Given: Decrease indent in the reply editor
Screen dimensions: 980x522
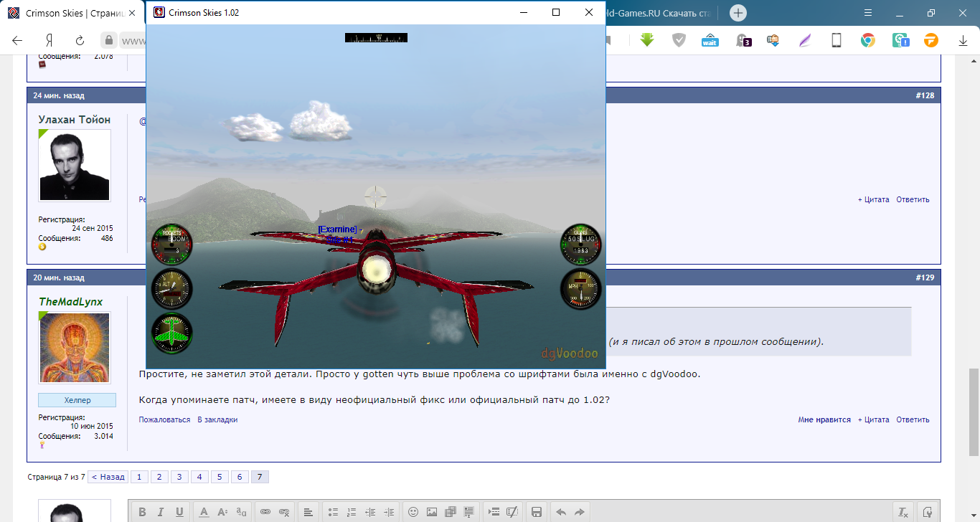Looking at the screenshot, I should [370, 512].
